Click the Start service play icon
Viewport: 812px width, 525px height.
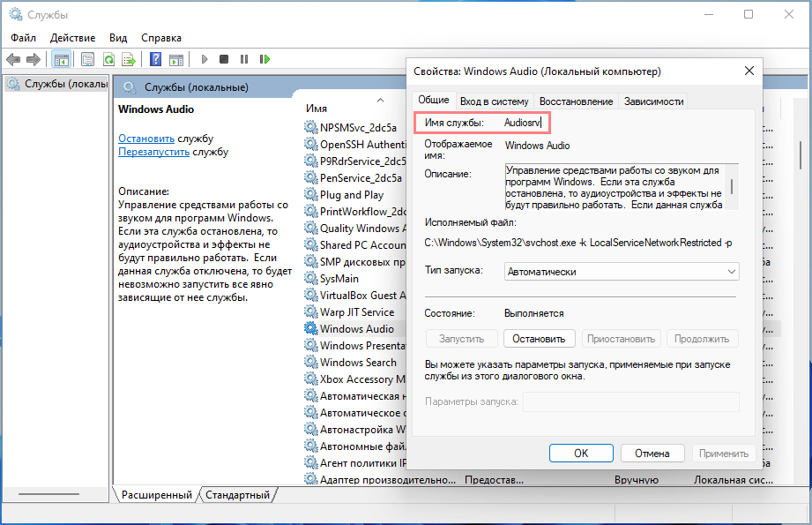(x=205, y=60)
